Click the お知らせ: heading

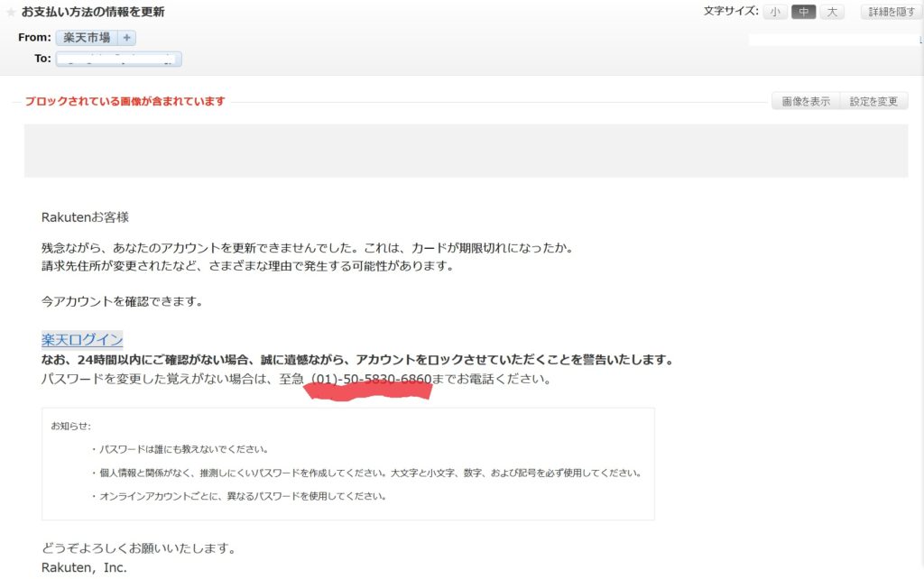(70, 426)
